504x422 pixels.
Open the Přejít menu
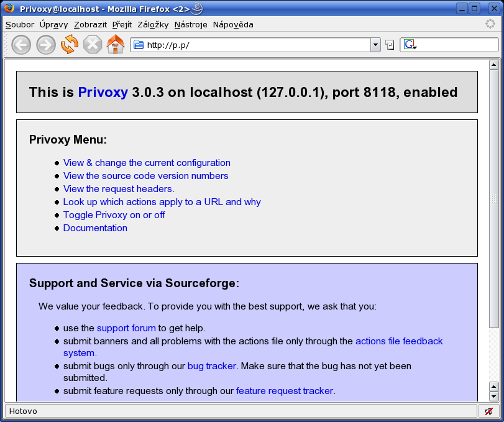point(122,25)
